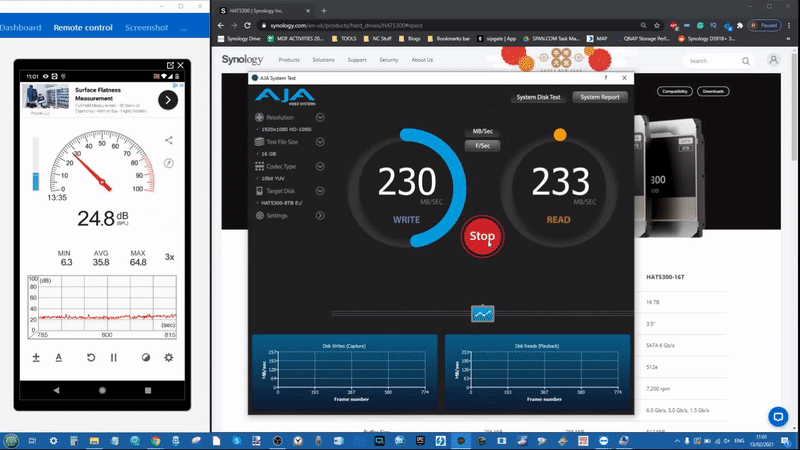This screenshot has width=800, height=450.
Task: Click the AJA help question mark
Action: [x=606, y=78]
